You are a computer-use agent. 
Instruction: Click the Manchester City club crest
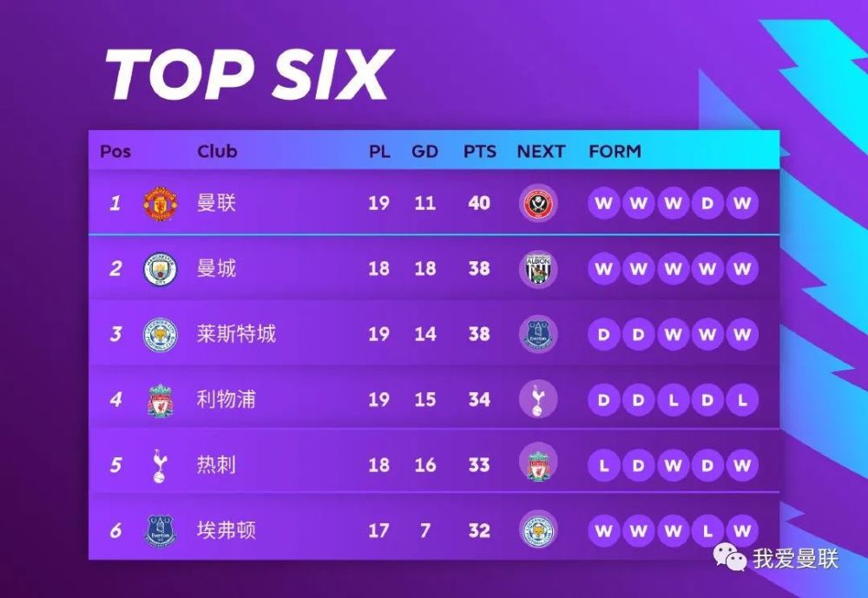click(161, 269)
